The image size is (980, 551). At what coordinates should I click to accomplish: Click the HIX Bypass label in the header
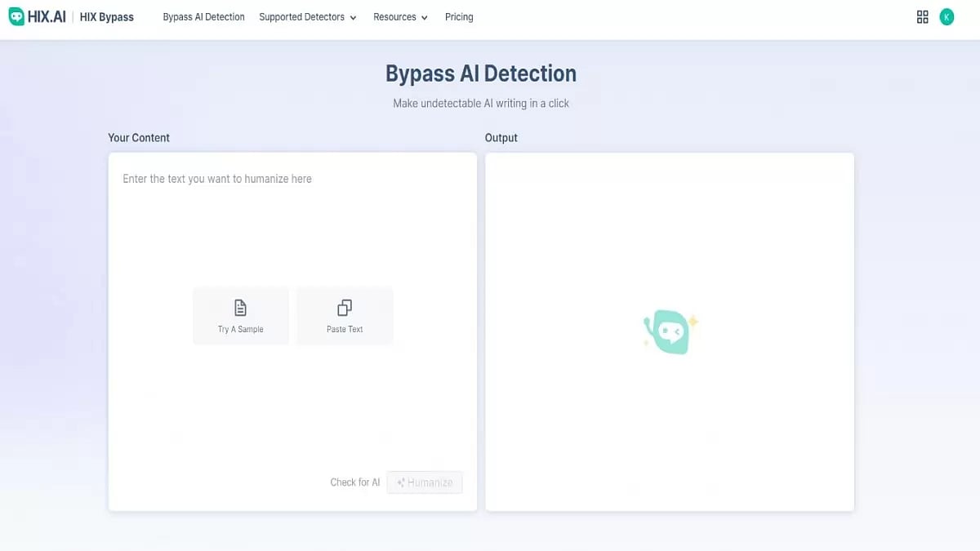105,16
